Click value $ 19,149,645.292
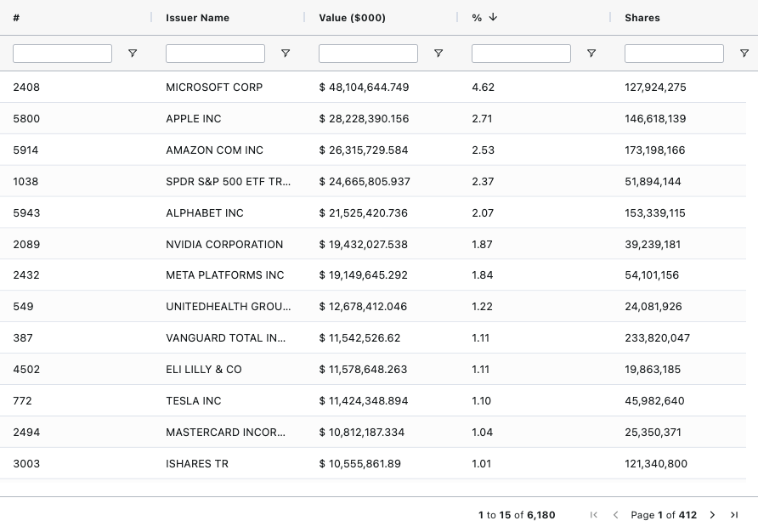 pos(364,274)
